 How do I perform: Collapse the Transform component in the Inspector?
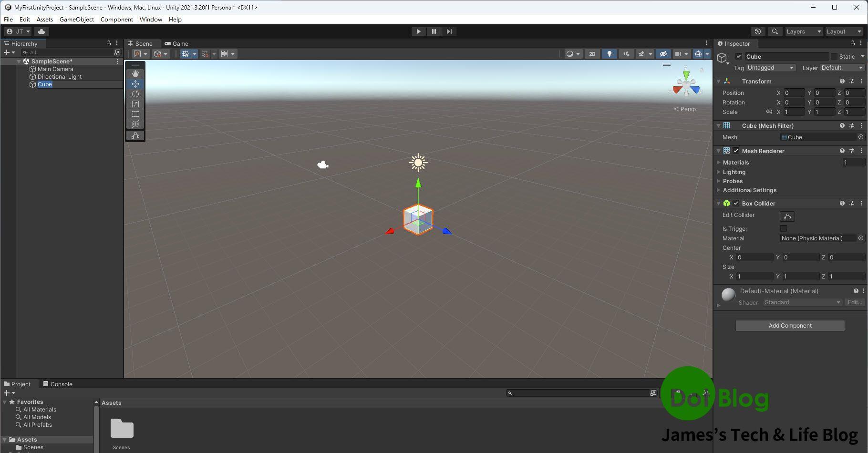click(719, 81)
